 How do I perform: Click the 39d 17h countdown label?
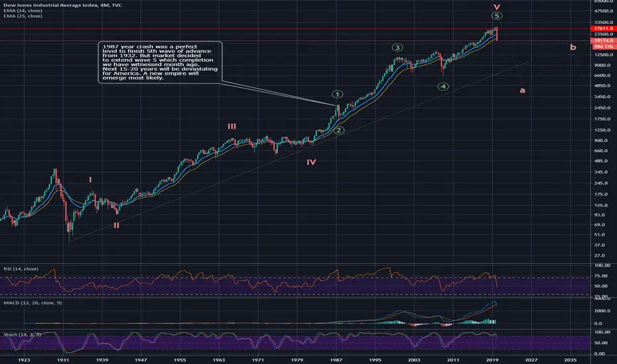click(x=604, y=46)
